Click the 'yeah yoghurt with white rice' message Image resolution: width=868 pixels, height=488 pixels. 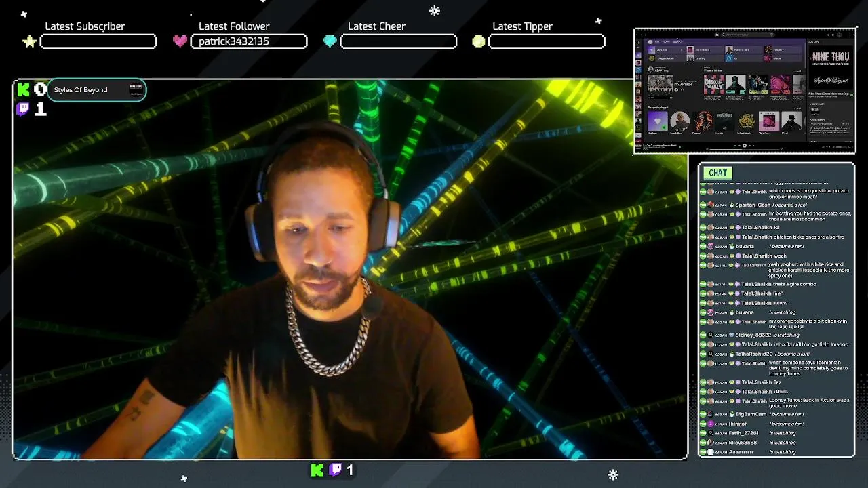point(775,270)
